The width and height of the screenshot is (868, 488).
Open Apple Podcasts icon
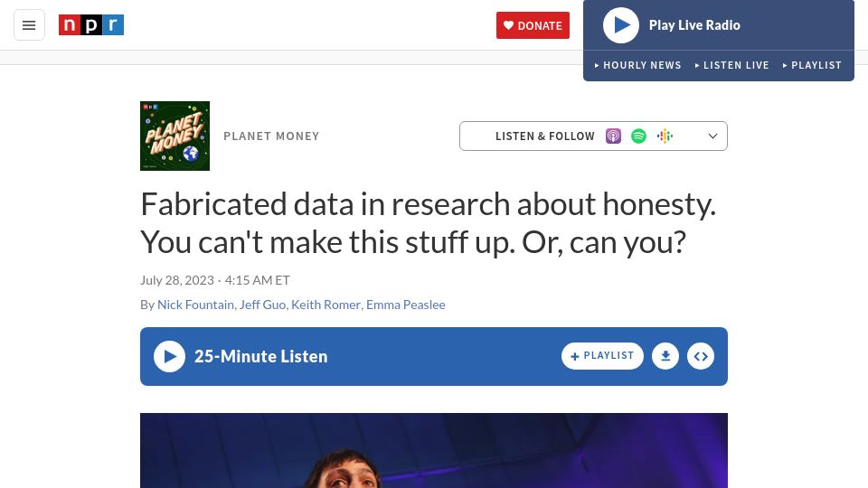[613, 136]
